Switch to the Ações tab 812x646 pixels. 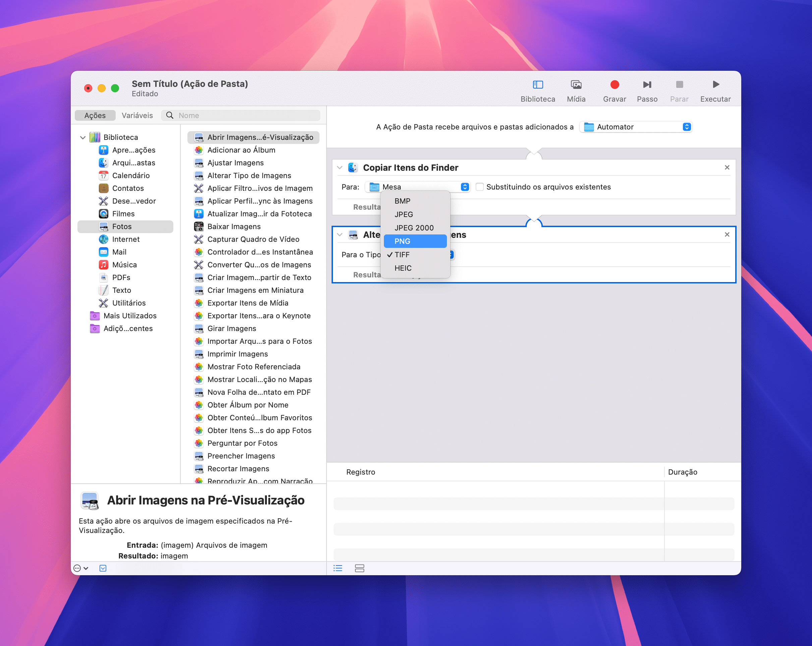click(95, 116)
